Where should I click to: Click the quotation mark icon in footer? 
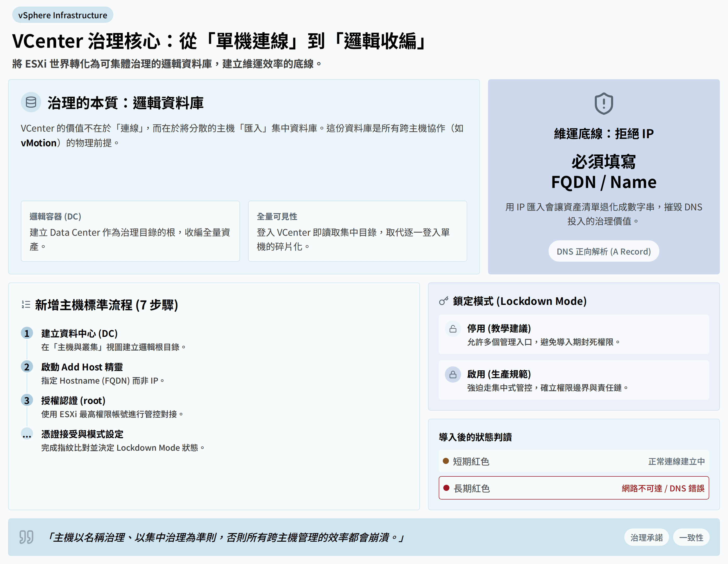tap(26, 537)
